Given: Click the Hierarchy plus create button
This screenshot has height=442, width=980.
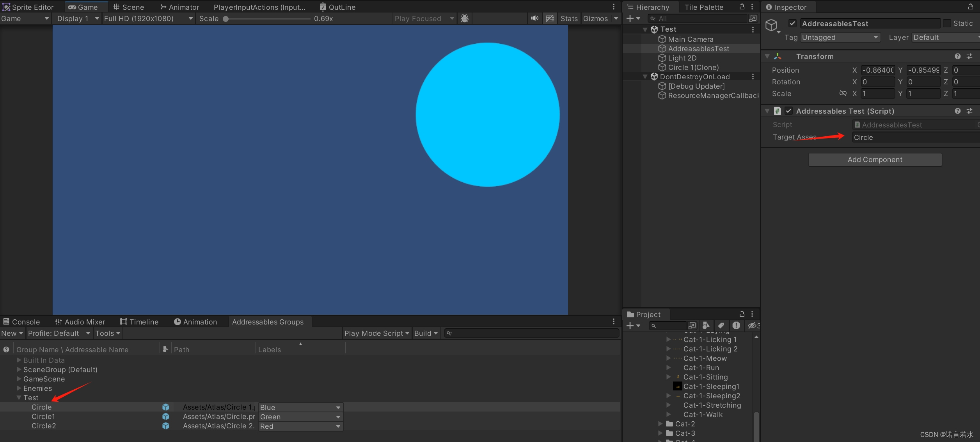Looking at the screenshot, I should pos(633,18).
